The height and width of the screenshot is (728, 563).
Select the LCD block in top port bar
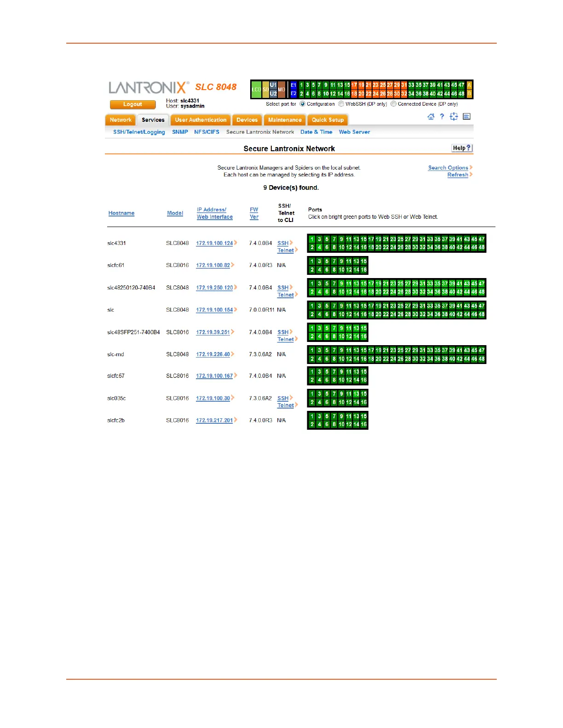(x=257, y=90)
